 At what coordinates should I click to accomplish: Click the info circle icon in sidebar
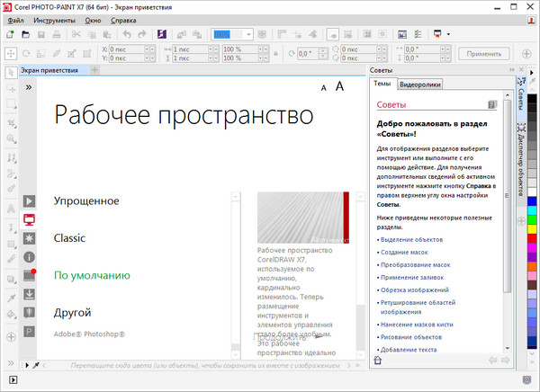[29, 256]
